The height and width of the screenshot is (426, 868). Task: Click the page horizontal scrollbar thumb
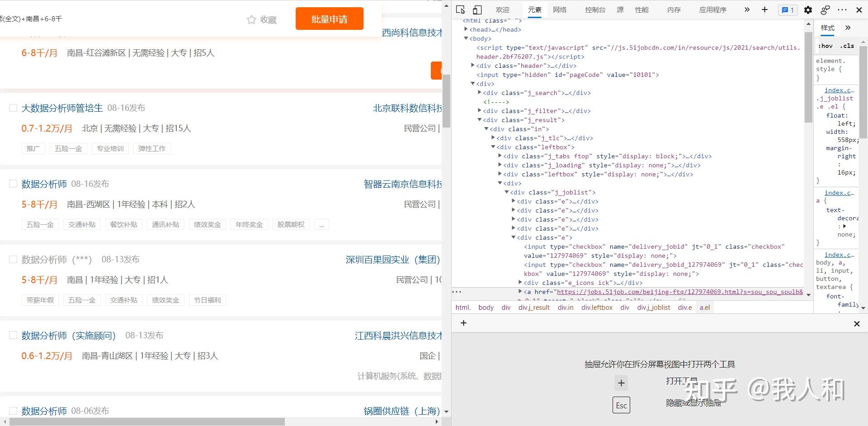[x=147, y=421]
